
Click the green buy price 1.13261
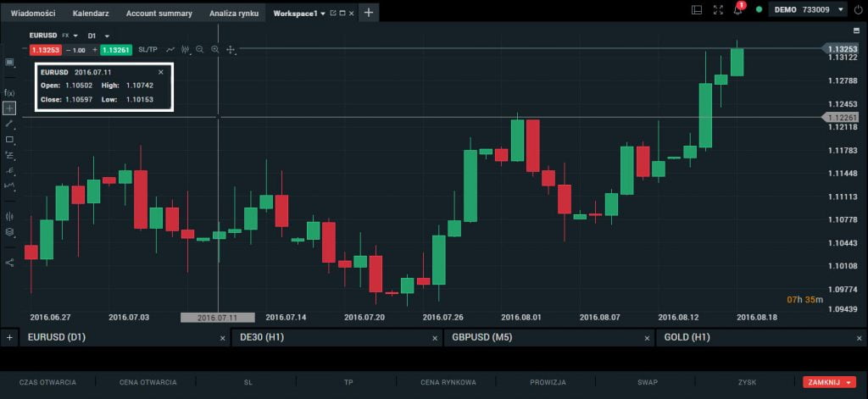click(115, 50)
